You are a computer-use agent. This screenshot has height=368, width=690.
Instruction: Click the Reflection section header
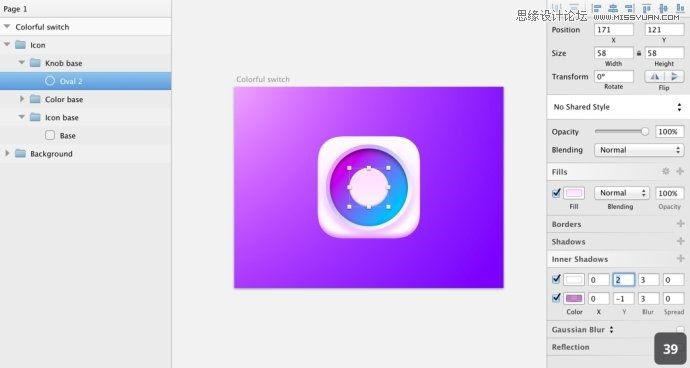(570, 347)
